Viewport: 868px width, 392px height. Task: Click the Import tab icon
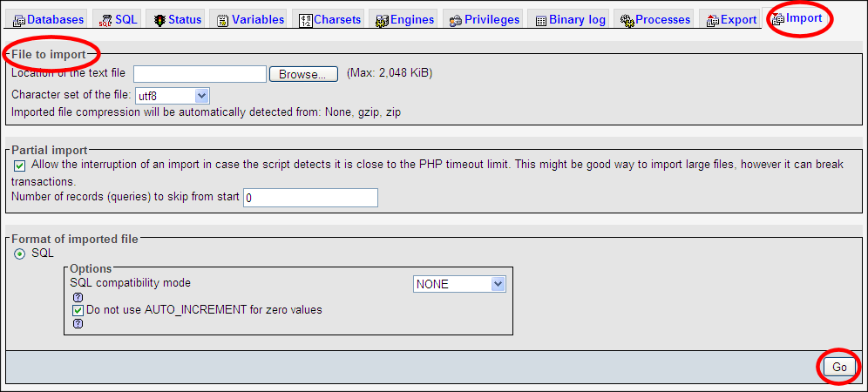click(x=777, y=19)
